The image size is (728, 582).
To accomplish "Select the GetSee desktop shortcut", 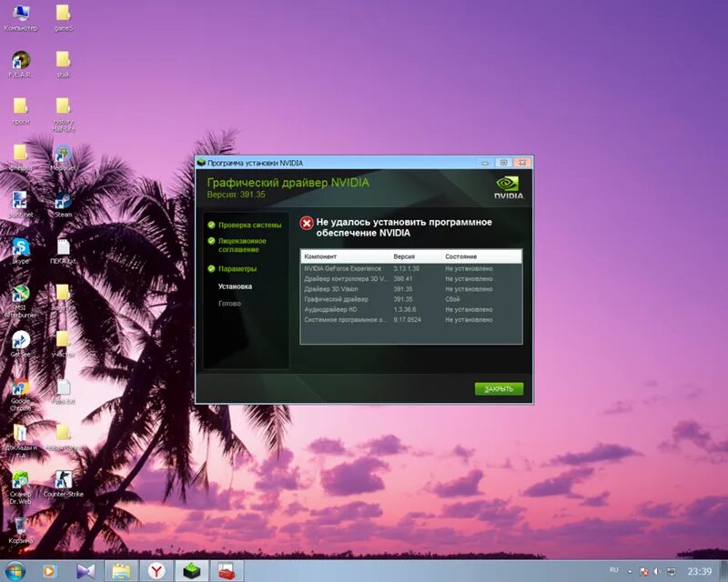I will coord(20,344).
